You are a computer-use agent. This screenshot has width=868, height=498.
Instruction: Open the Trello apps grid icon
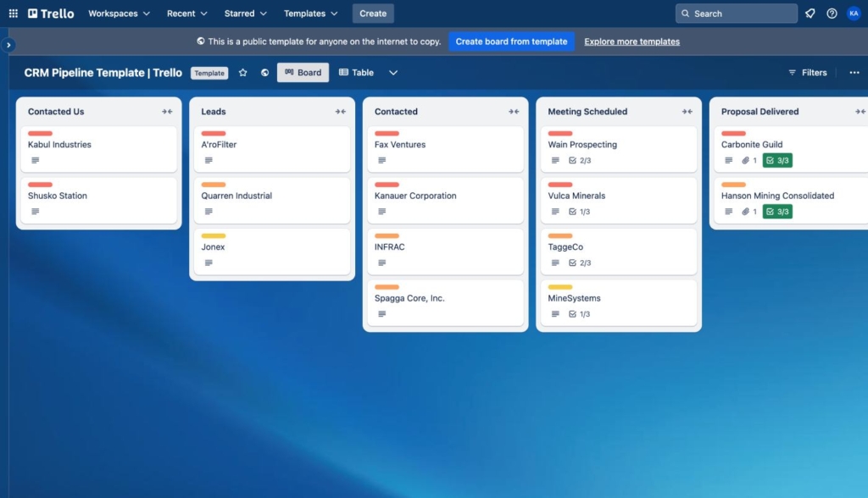click(12, 13)
